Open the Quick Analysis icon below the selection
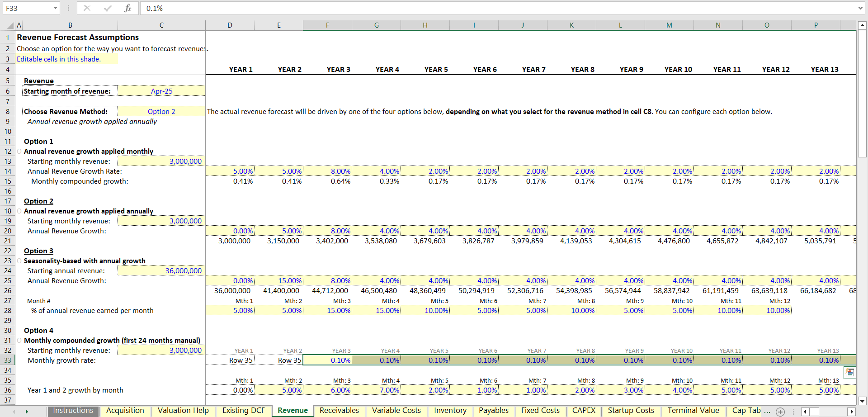 coord(850,372)
